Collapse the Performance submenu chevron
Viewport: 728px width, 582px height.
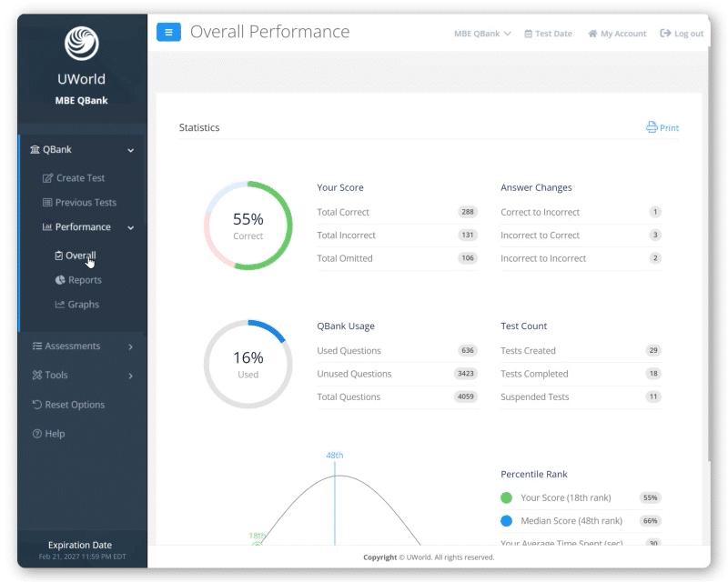tap(131, 228)
